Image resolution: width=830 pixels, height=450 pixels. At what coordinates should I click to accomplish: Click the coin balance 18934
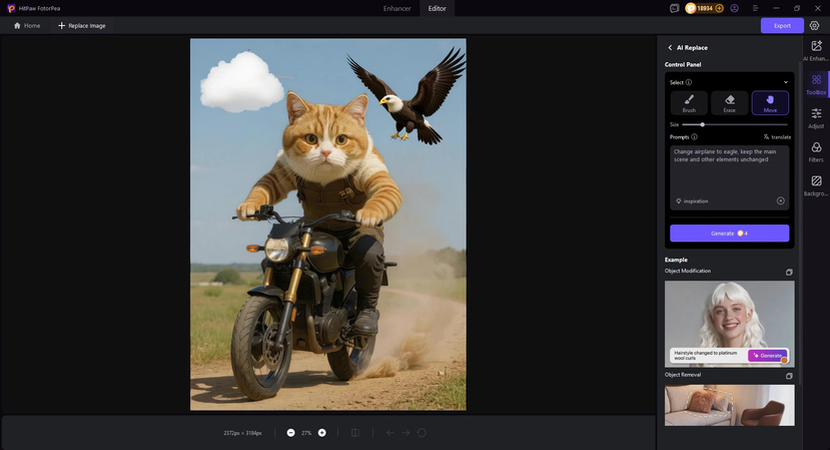[705, 8]
